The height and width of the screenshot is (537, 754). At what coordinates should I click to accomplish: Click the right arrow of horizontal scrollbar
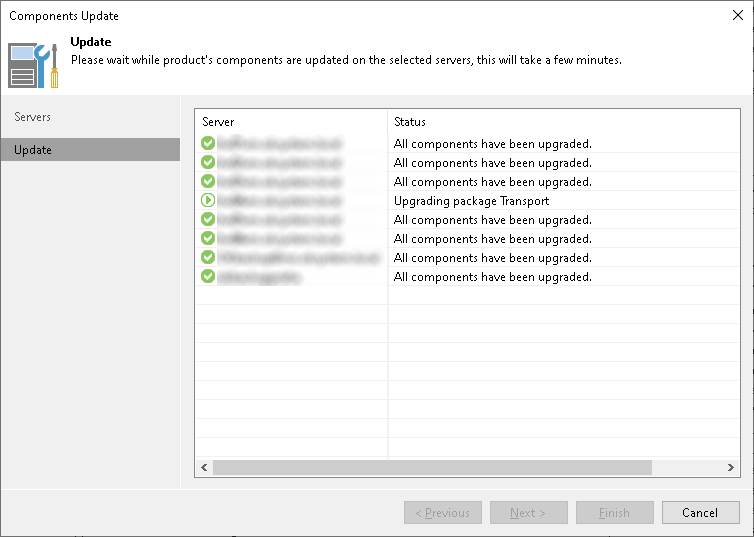(x=730, y=467)
